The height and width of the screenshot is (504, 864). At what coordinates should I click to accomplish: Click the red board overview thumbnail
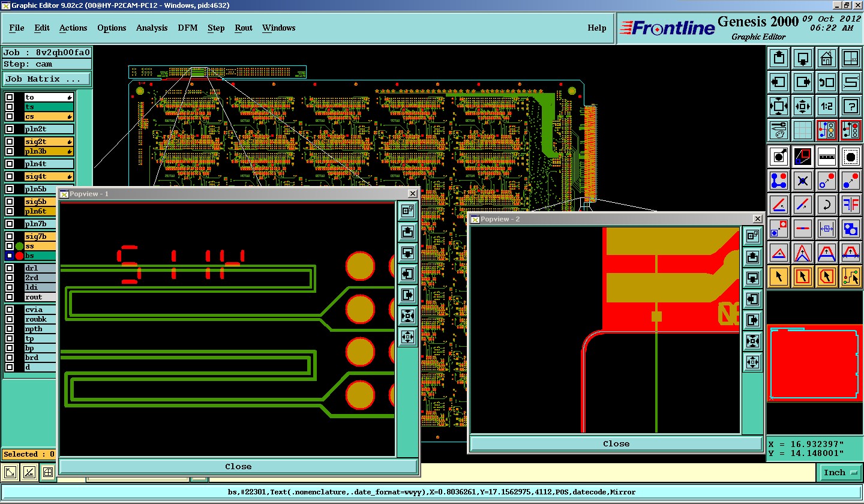point(814,363)
